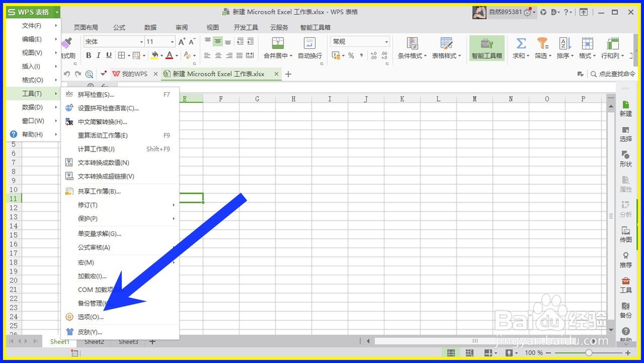Open the font size dropdown
Viewport: 644px width, 363px height.
click(x=172, y=42)
